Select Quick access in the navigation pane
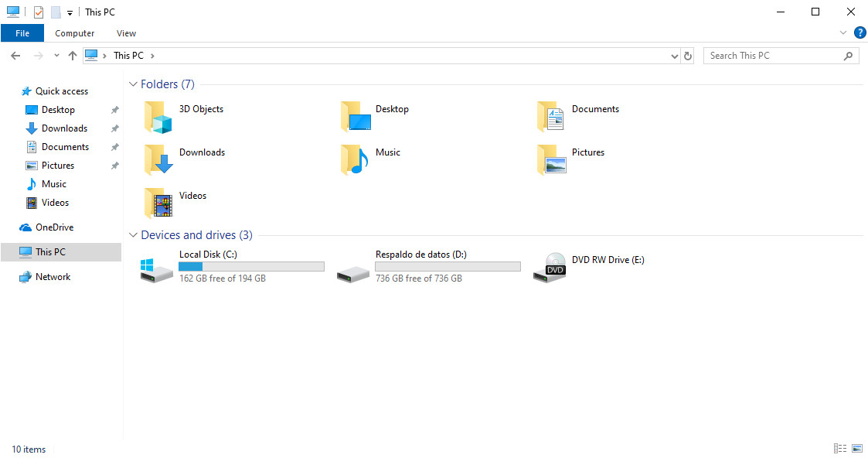 (61, 91)
